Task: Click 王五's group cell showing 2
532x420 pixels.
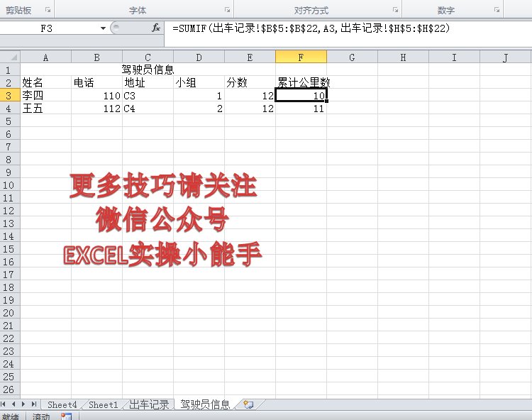Action: (x=199, y=109)
